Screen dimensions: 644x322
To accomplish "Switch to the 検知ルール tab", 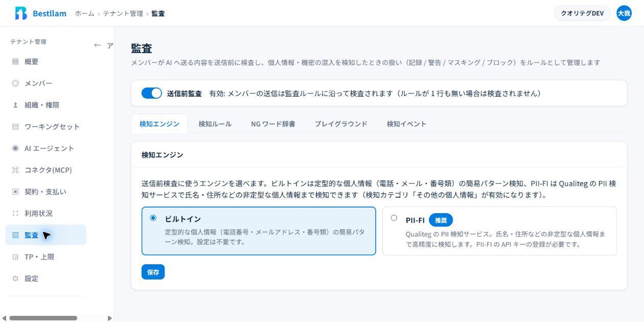I will pos(215,124).
